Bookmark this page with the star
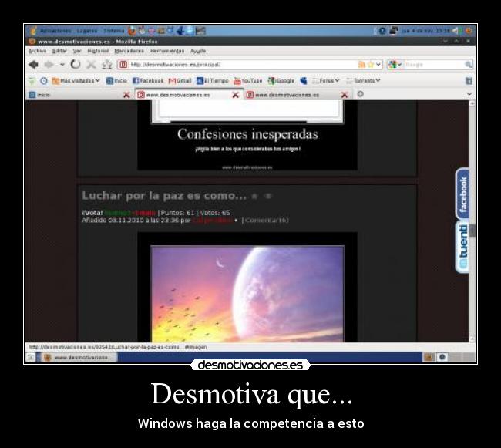The width and height of the screenshot is (501, 448). click(370, 65)
